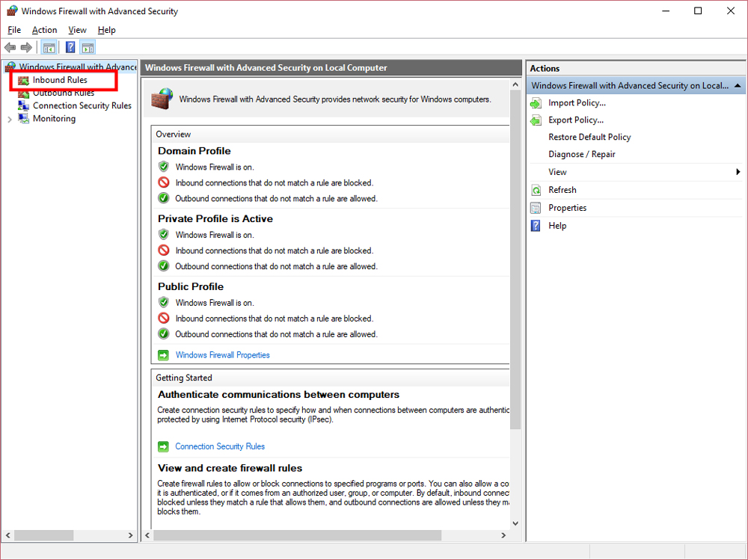748x560 pixels.
Task: Toggle the console tree pane toolbar icon
Action: click(49, 47)
